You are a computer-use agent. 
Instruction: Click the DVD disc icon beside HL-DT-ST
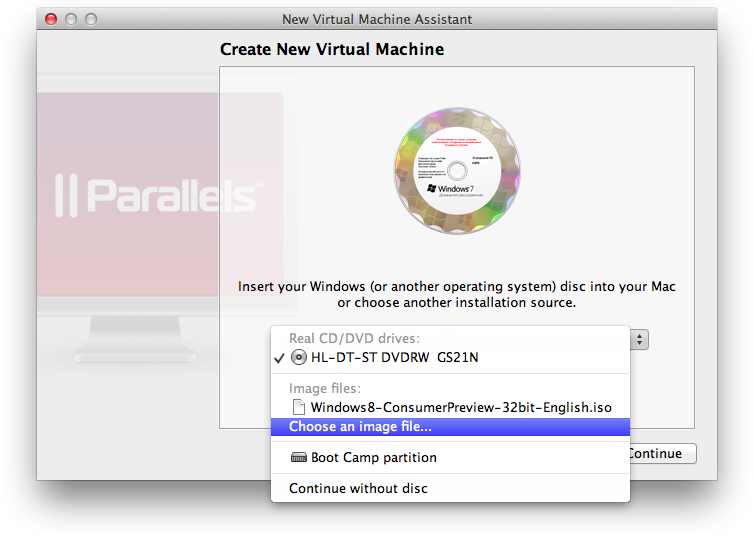(x=298, y=357)
